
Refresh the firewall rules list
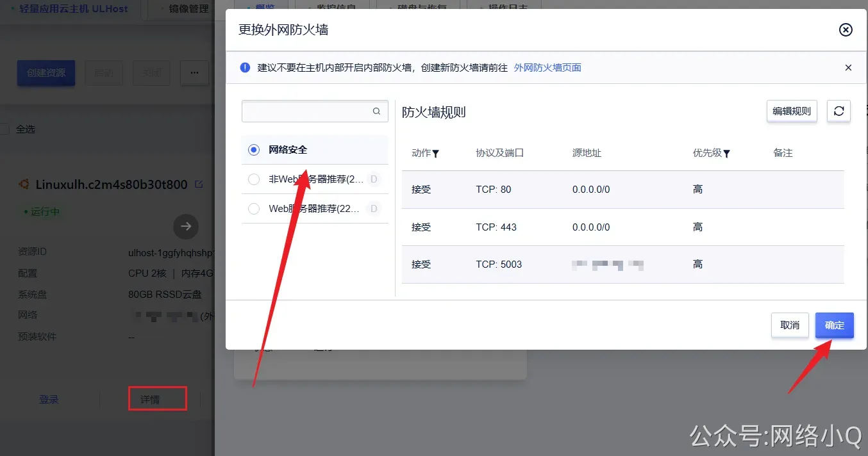pos(839,111)
